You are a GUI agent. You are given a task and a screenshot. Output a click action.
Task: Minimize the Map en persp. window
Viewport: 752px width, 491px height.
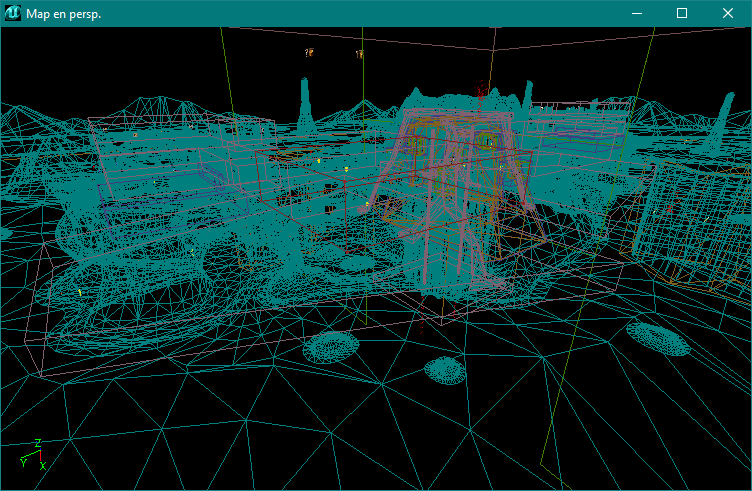tap(637, 13)
